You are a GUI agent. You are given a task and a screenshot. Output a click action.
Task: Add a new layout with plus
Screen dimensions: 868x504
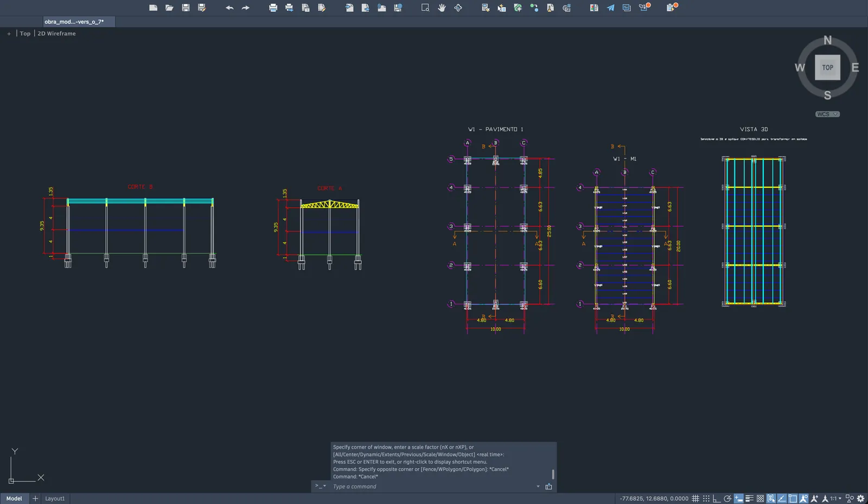pyautogui.click(x=35, y=499)
